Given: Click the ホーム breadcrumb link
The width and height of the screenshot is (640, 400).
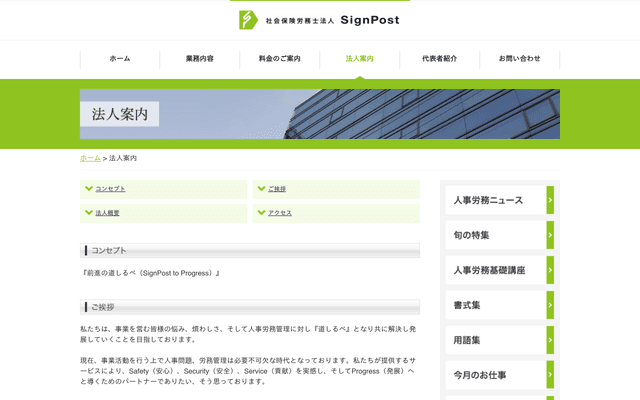Looking at the screenshot, I should click(90, 158).
